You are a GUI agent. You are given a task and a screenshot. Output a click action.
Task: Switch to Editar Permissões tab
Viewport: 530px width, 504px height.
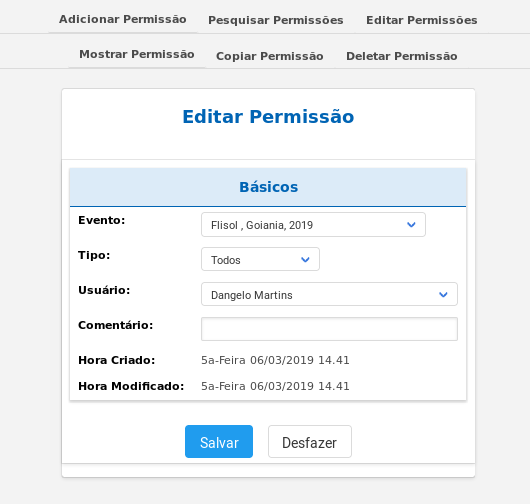tap(422, 20)
